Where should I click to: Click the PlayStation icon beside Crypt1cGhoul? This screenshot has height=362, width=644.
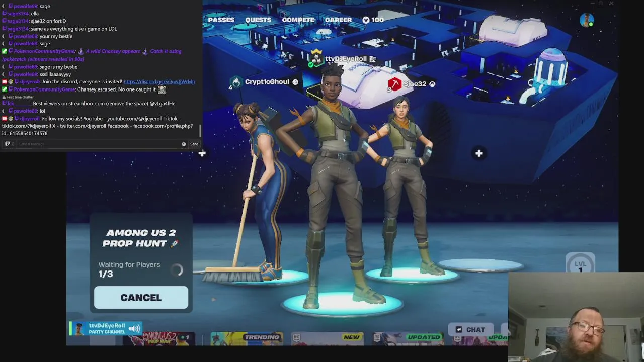(x=295, y=82)
